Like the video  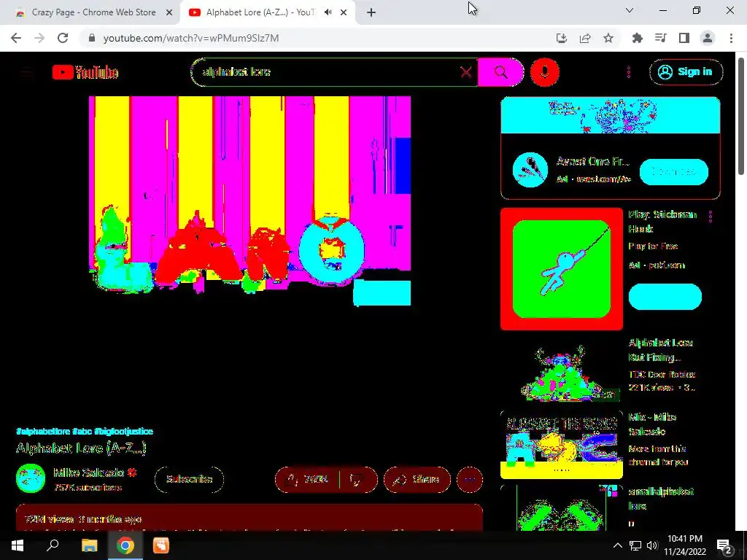(307, 480)
